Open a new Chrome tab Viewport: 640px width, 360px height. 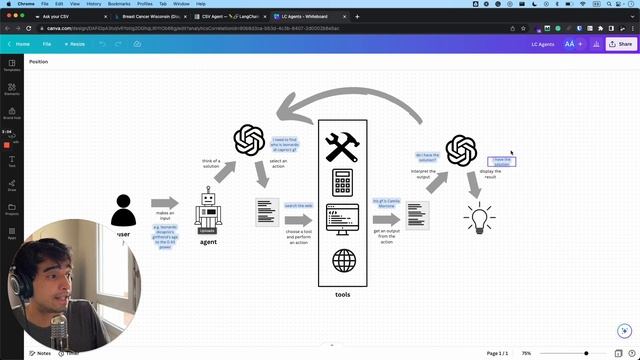[357, 17]
